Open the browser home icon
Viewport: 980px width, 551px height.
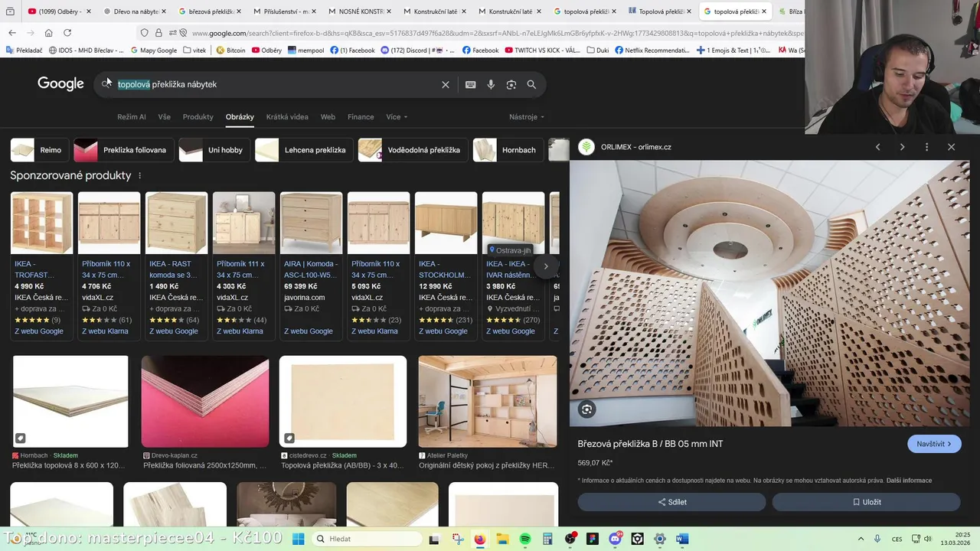point(48,33)
